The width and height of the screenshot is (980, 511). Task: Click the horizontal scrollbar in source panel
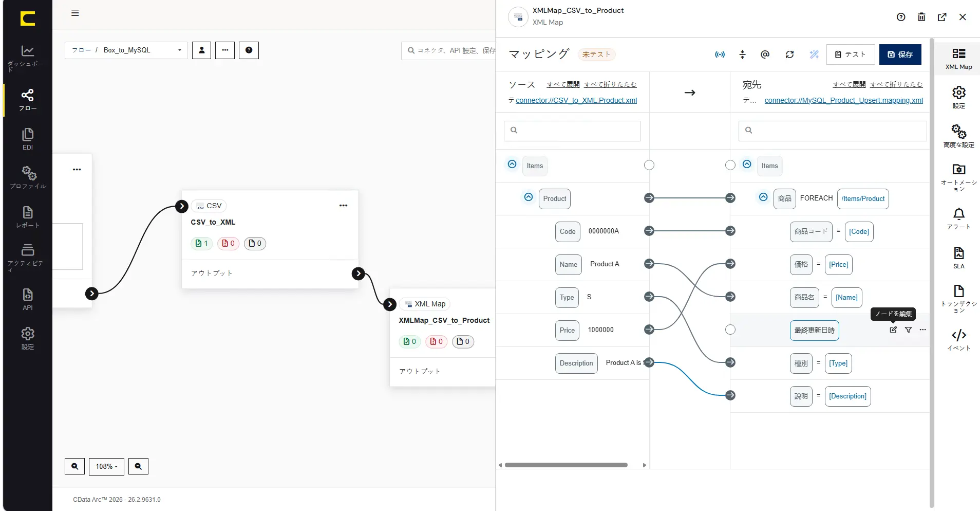[x=566, y=465]
